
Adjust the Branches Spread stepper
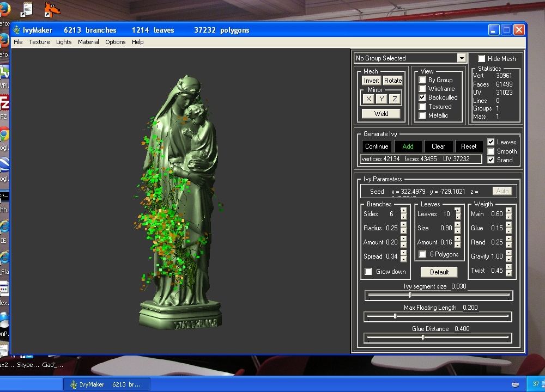403,256
